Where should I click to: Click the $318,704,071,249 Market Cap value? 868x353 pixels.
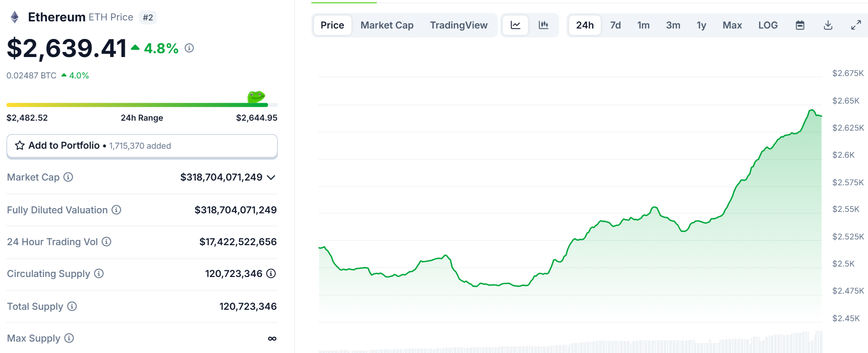click(221, 177)
